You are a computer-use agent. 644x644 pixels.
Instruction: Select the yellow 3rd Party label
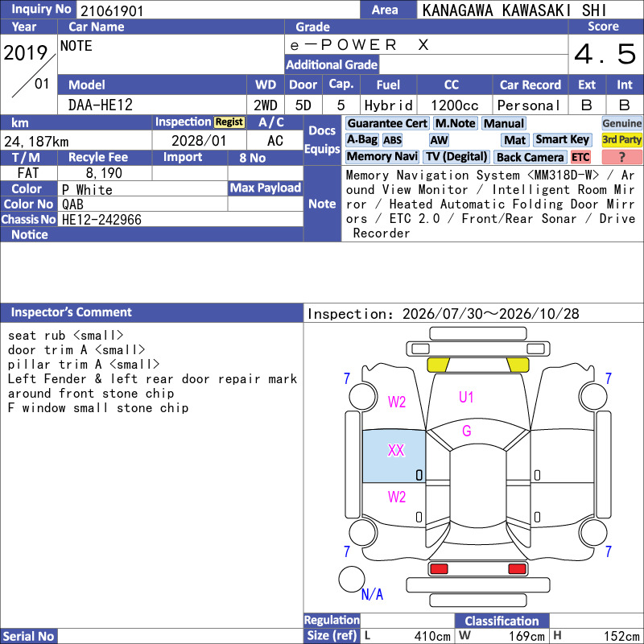click(621, 139)
